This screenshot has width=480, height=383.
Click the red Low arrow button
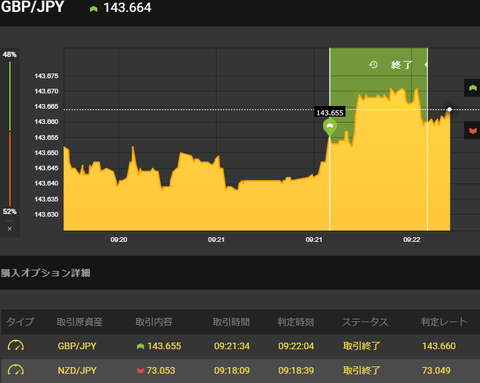pos(472,130)
